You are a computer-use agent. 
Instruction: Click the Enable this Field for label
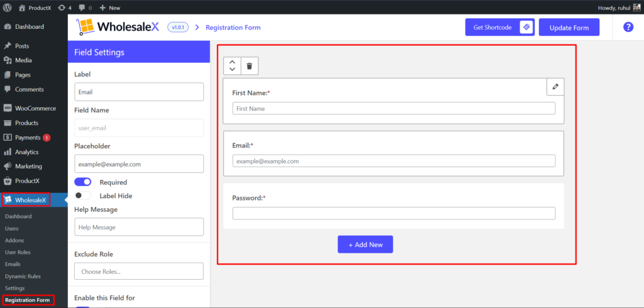[x=104, y=298]
